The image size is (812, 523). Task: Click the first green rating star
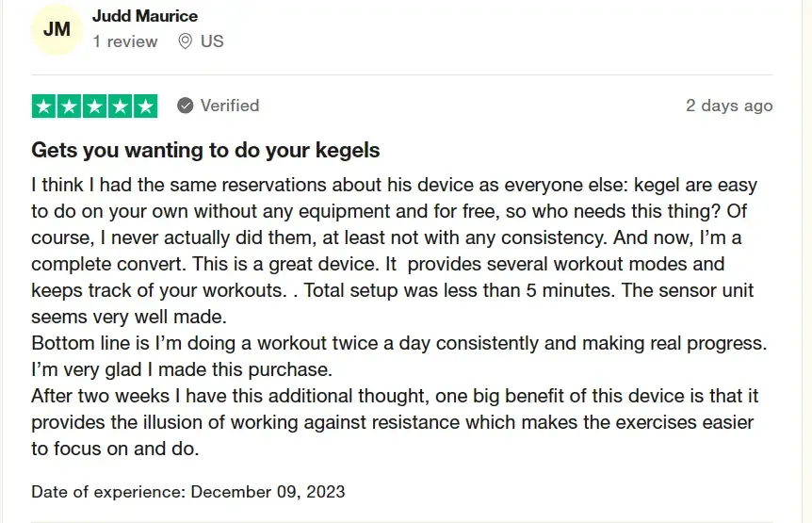click(44, 106)
